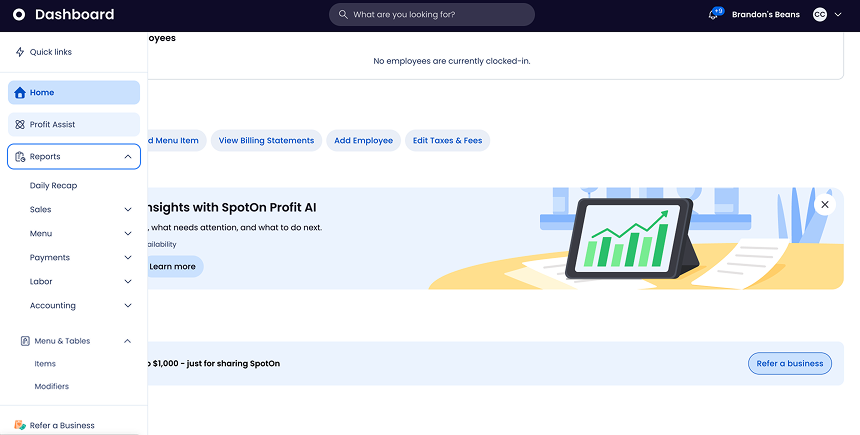Click the tablet chart illustration
The width and height of the screenshot is (860, 435).
pos(632,239)
